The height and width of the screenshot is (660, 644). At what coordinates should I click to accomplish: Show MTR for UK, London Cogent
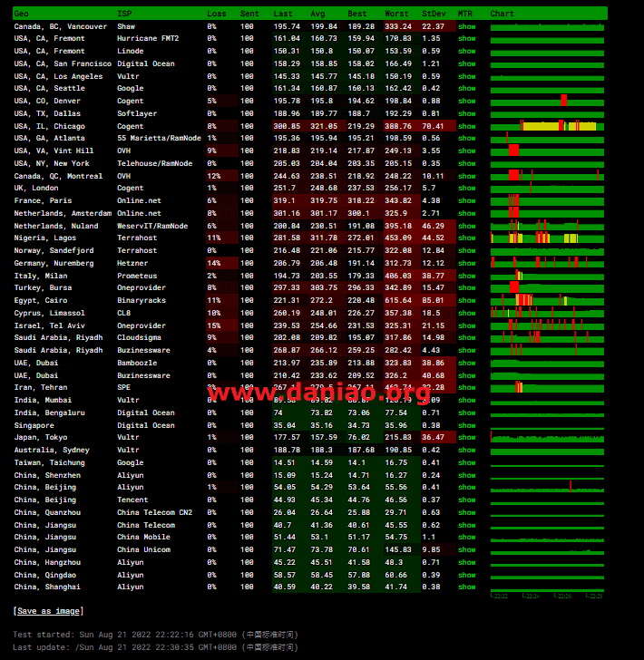467,188
